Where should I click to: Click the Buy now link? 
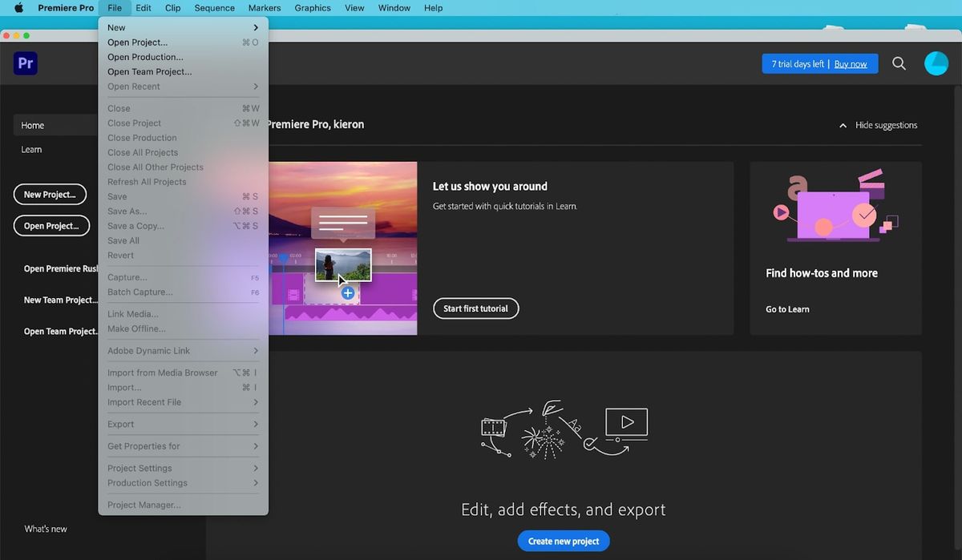pos(851,63)
